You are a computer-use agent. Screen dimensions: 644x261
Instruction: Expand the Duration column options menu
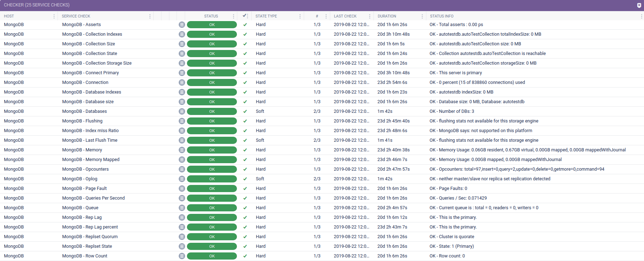tap(422, 16)
